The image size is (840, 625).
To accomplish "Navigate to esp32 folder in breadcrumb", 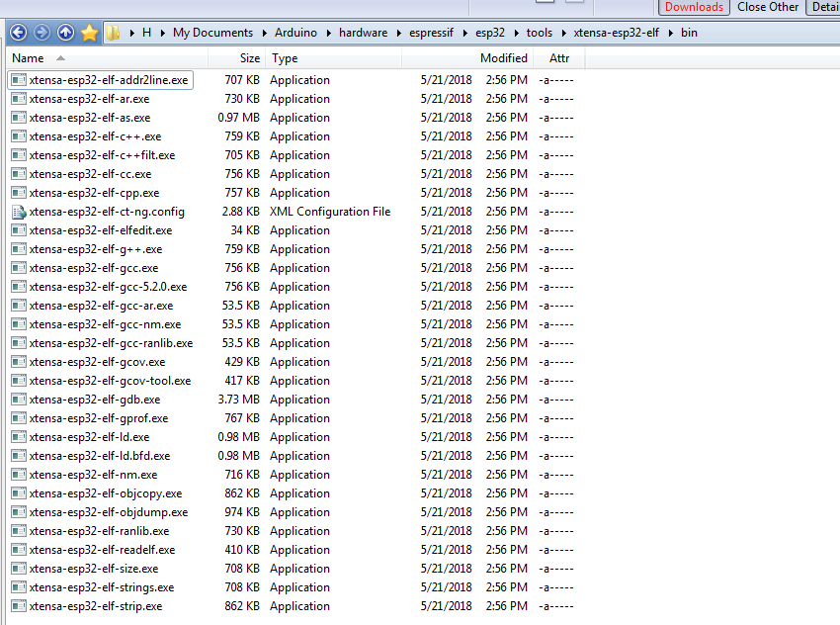I will pyautogui.click(x=490, y=33).
